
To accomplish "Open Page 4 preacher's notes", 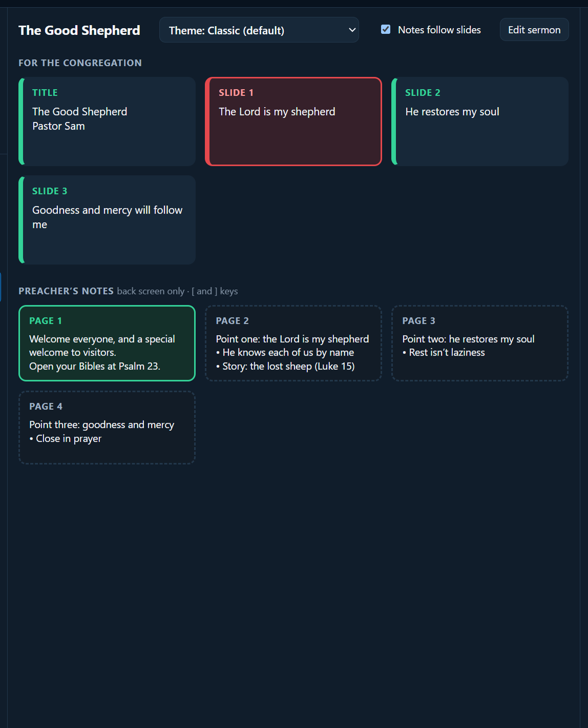I will point(107,428).
